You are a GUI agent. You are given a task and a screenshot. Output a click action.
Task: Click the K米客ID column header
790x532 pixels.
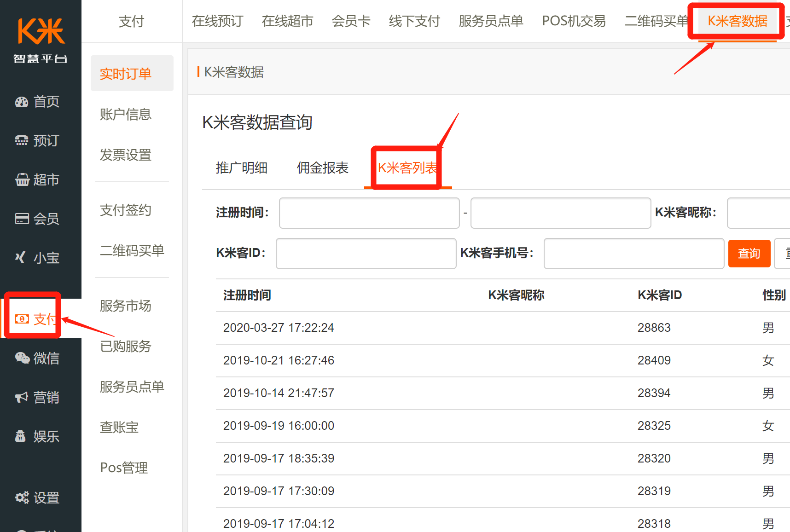click(x=660, y=295)
